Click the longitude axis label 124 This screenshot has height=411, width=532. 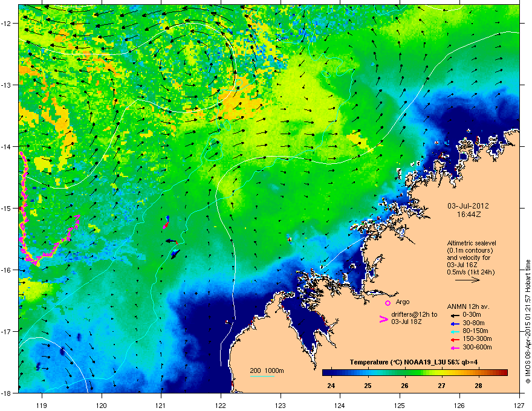[340, 405]
